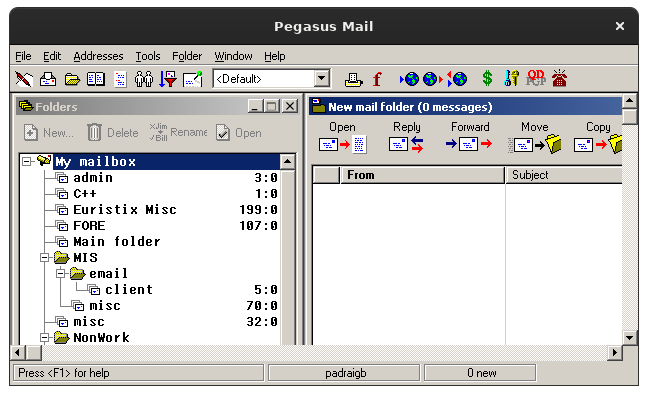
Task: Collapse the NonWork folder node
Action: tap(45, 338)
